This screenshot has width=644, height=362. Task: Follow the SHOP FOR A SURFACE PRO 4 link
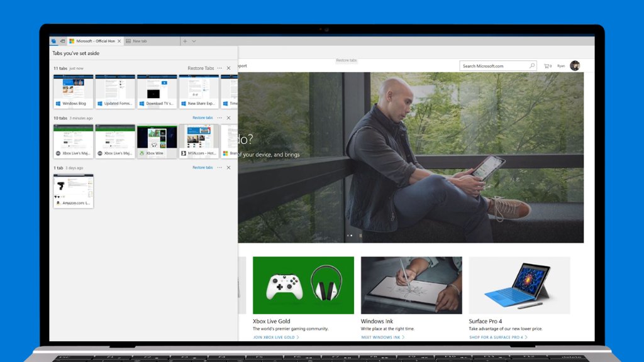click(498, 337)
